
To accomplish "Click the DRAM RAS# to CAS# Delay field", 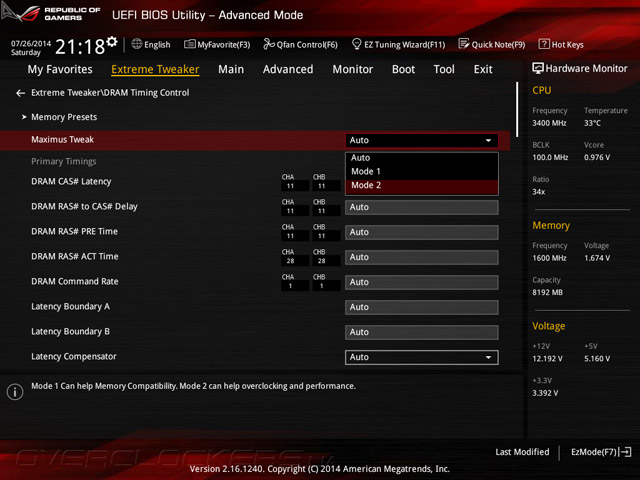I will [x=422, y=207].
